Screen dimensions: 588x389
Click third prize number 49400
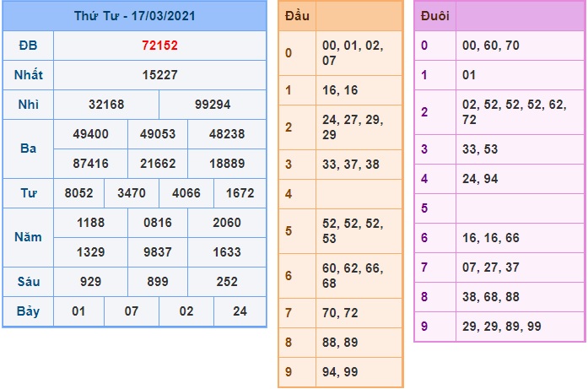tap(91, 134)
